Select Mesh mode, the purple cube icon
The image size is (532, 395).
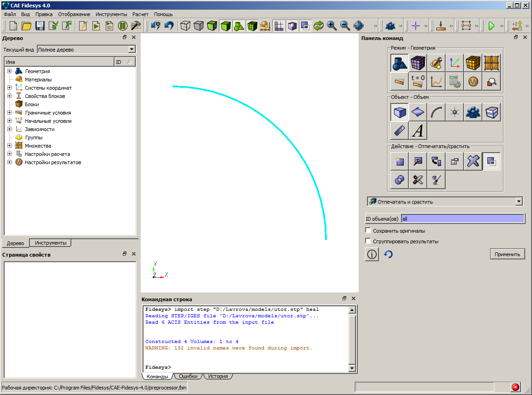(x=418, y=63)
